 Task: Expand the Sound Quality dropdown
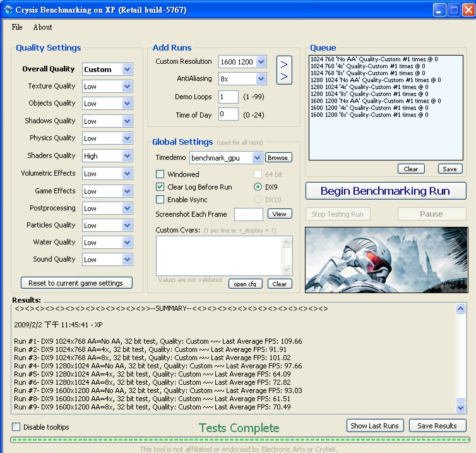click(127, 260)
